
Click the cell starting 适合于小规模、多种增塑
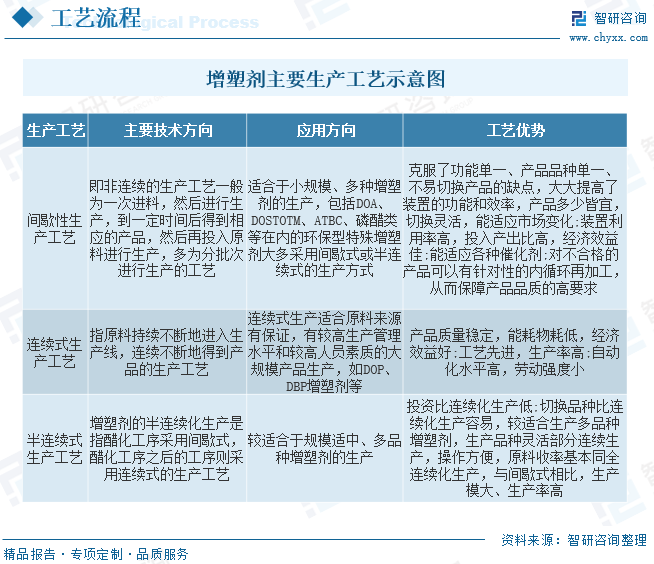click(324, 229)
